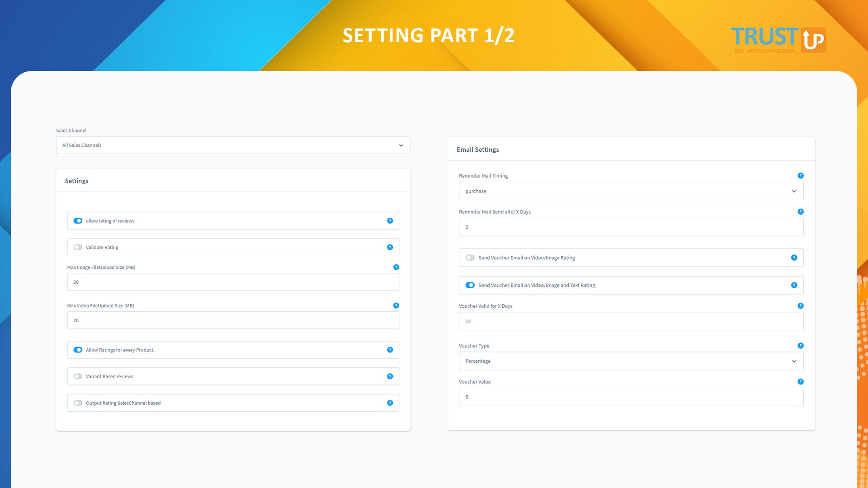Viewport: 868px width, 488px height.
Task: Open the Voucher Type Percentage dropdown
Action: pos(631,361)
